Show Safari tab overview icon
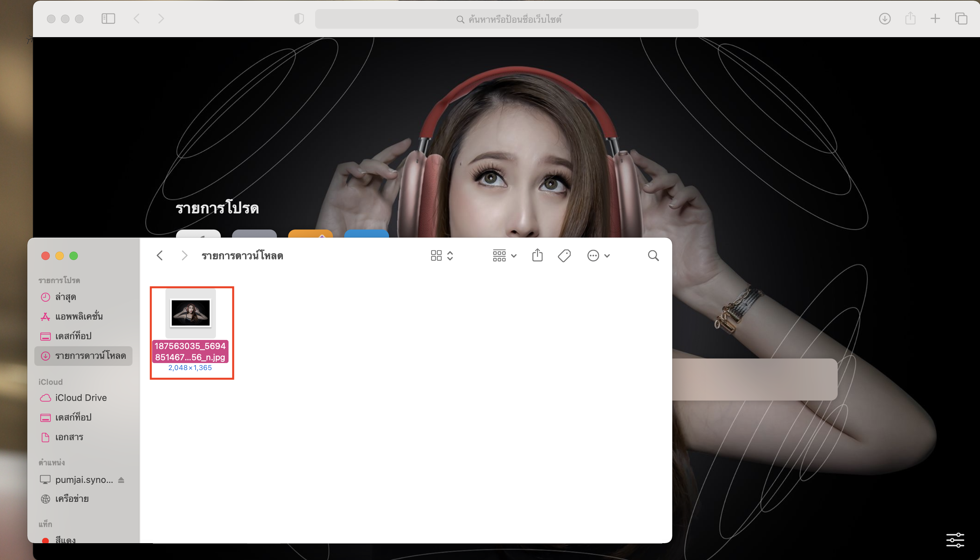The width and height of the screenshot is (980, 560). pyautogui.click(x=961, y=19)
